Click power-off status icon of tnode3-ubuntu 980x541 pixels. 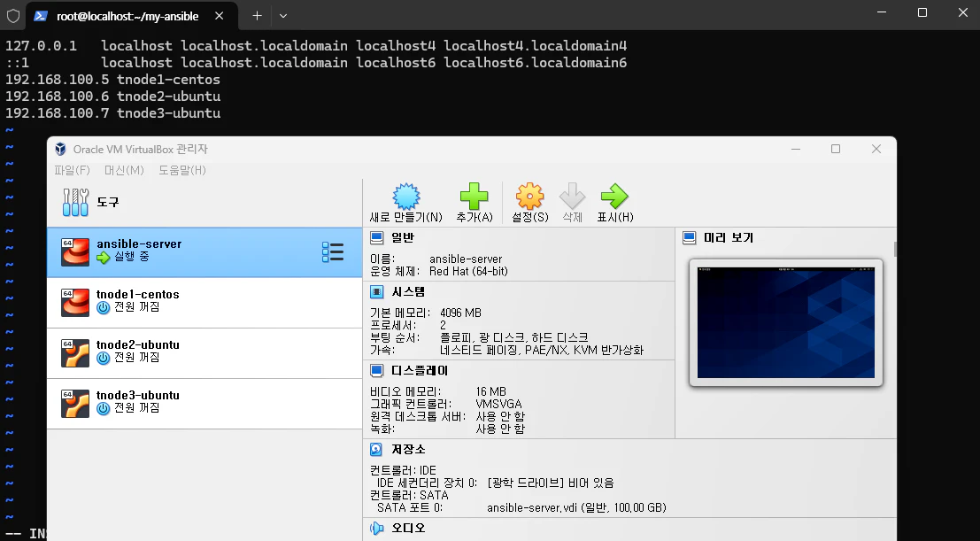click(x=103, y=408)
